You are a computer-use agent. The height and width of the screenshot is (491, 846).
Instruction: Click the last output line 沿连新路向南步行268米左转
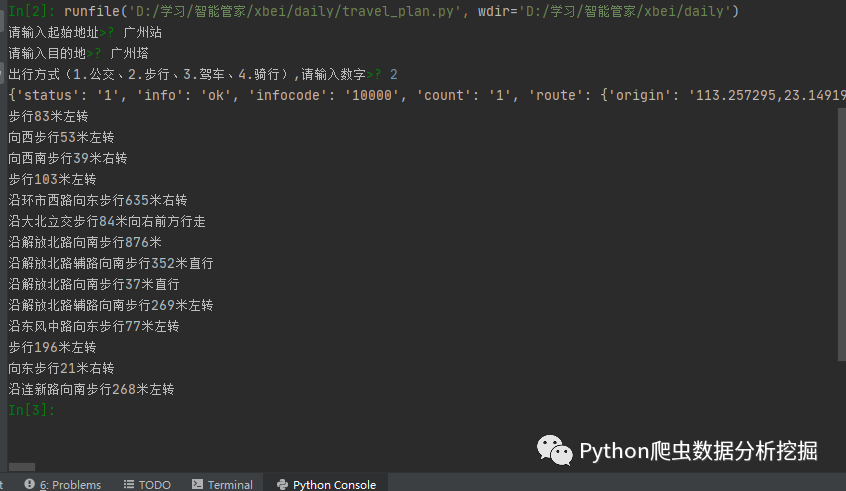[91, 389]
